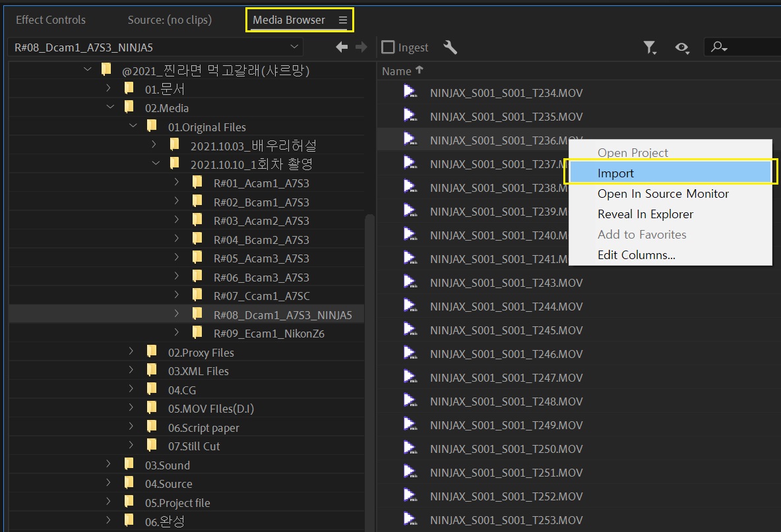
Task: Collapse the 2021.10.10_1회차 촬영 folder
Action: [x=156, y=163]
